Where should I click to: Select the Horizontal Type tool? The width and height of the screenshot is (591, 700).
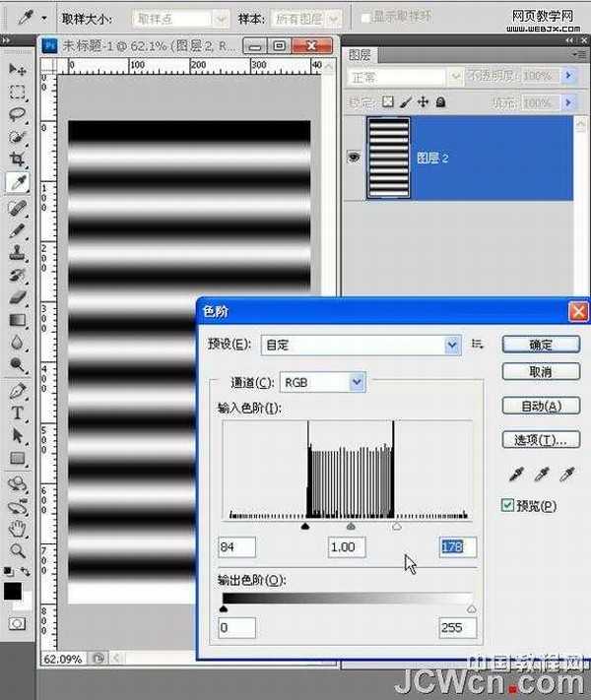pyautogui.click(x=18, y=414)
